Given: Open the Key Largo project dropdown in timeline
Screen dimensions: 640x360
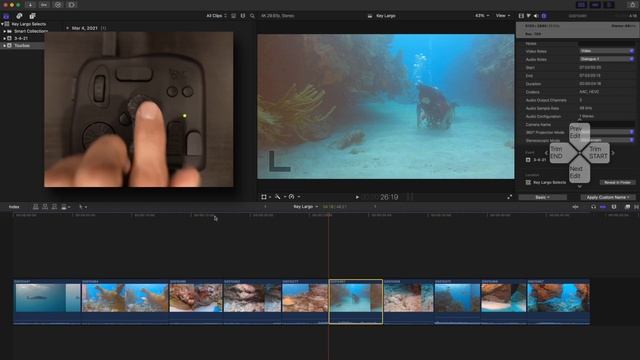Looking at the screenshot, I should (x=306, y=207).
